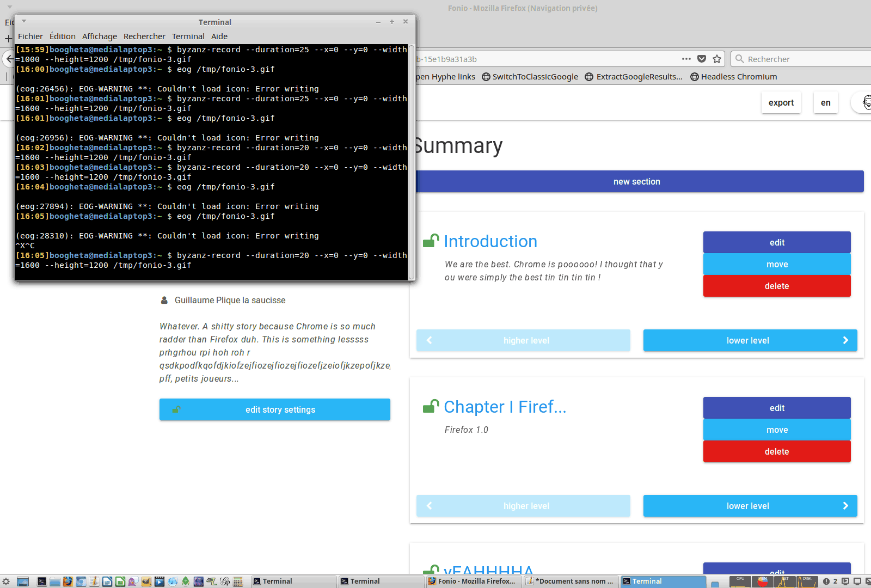Viewport: 871px width, 588px height.
Task: Launch LibreOffice Writer from taskbar
Action: click(107, 581)
